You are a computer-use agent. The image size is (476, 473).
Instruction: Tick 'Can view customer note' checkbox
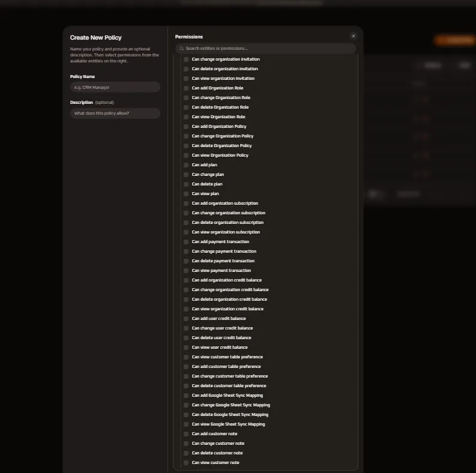(x=186, y=463)
